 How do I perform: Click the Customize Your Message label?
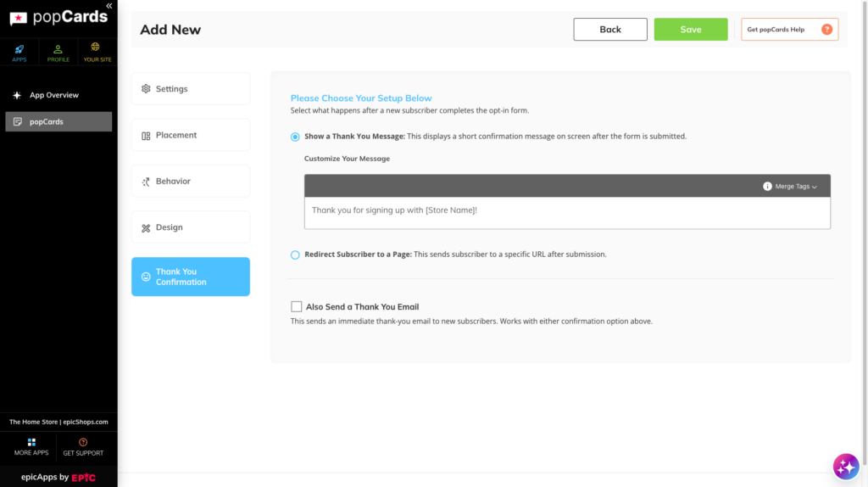click(x=347, y=159)
